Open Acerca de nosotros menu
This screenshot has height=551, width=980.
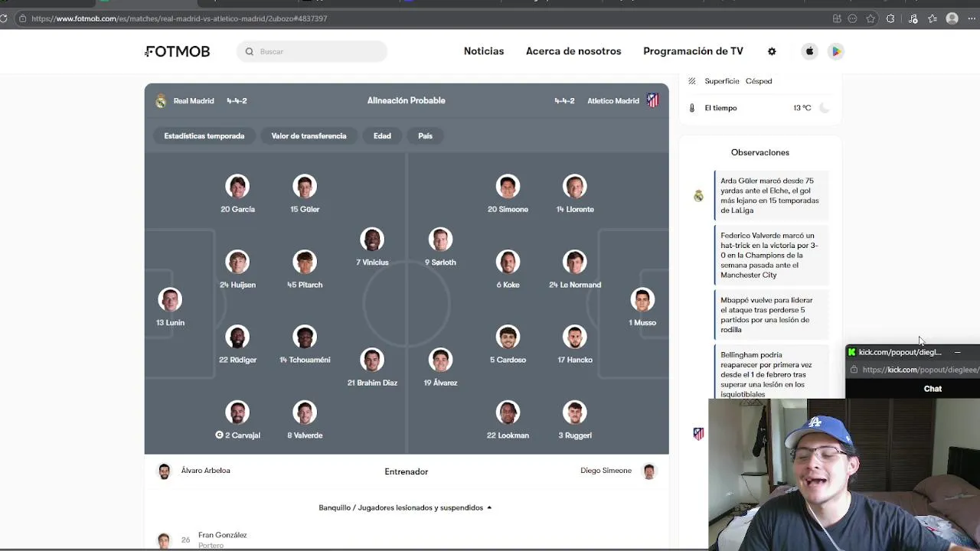[573, 51]
